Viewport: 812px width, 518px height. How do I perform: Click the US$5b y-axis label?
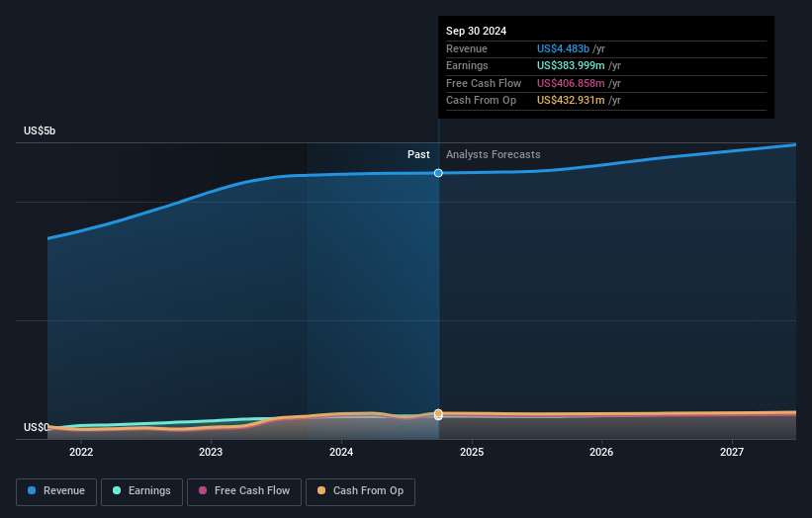pos(40,130)
